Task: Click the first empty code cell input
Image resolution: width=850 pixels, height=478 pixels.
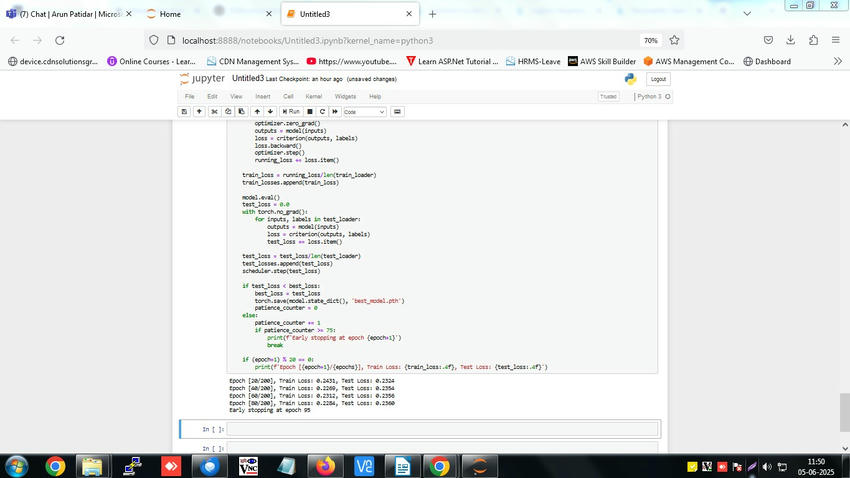Action: click(442, 429)
